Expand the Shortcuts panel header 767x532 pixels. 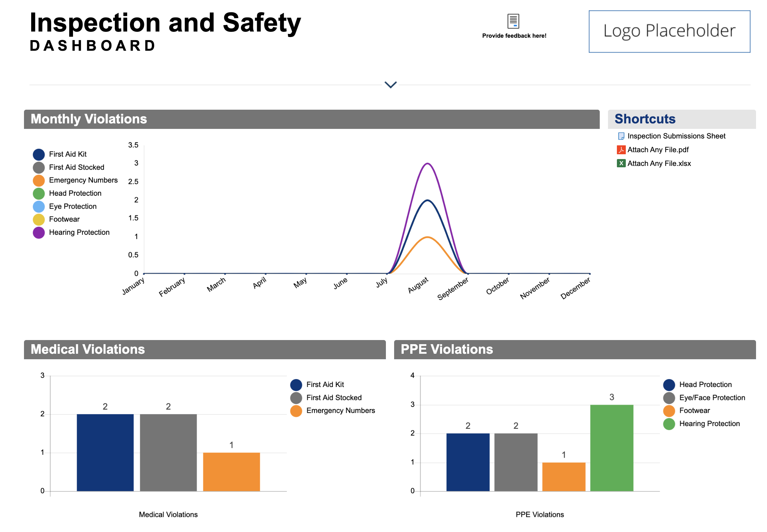click(645, 119)
